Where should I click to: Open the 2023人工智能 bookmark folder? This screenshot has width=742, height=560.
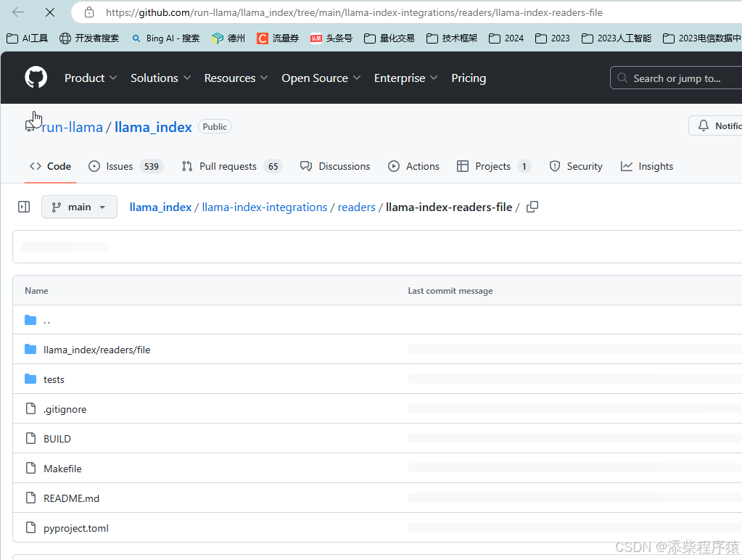[617, 38]
